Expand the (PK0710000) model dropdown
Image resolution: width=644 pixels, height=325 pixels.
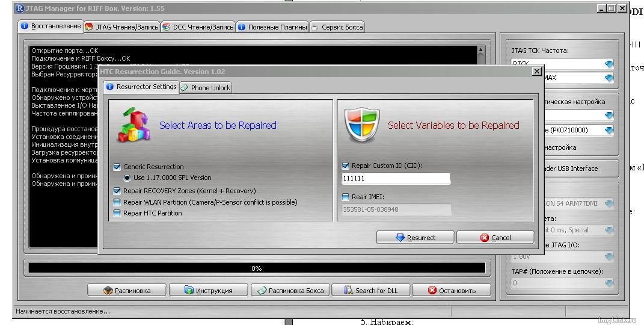pyautogui.click(x=609, y=130)
